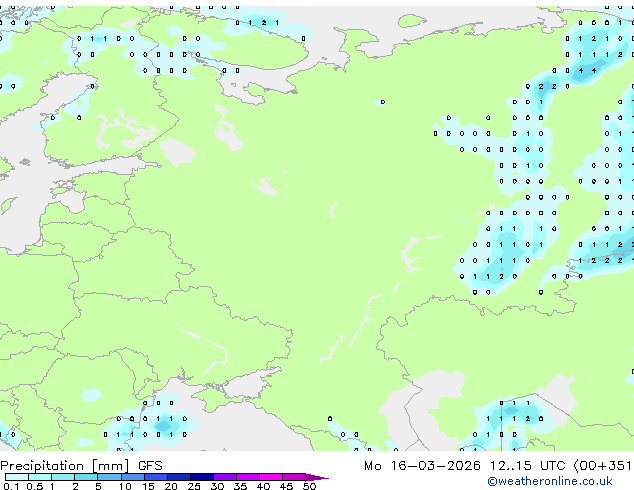Click the above-50 mm arrow tip of legend
This screenshot has height=490, width=634.
coord(317,478)
